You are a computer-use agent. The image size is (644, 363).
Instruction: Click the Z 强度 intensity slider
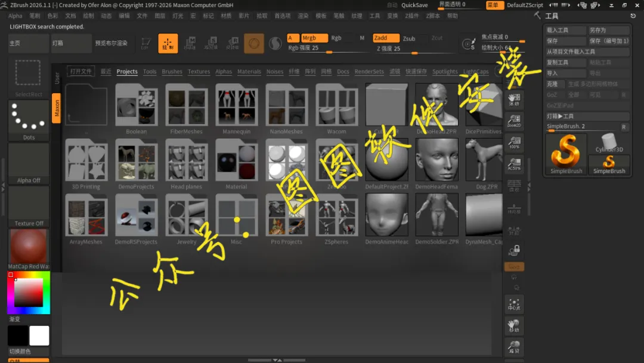point(415,48)
